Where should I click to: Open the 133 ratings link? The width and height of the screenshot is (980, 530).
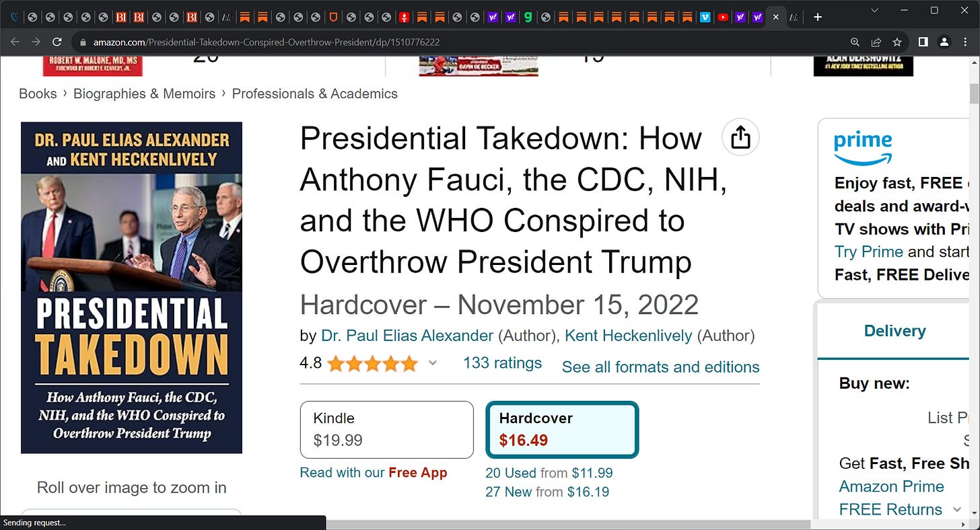[x=502, y=363]
